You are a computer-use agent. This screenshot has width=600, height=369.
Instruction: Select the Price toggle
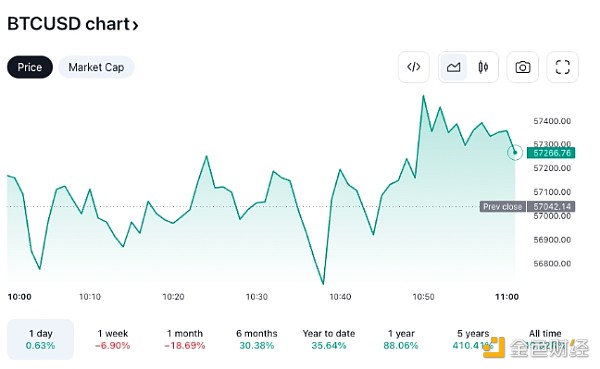(x=30, y=67)
